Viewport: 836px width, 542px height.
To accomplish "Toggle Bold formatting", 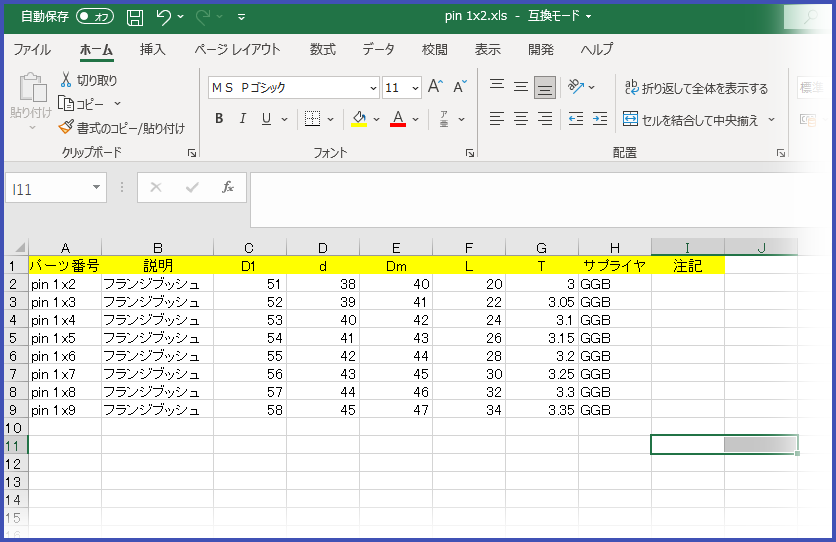I will [x=219, y=119].
